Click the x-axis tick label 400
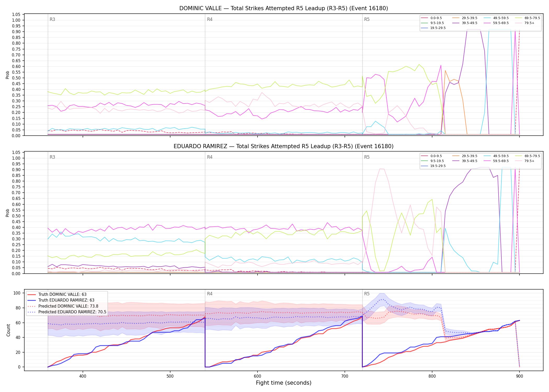Image resolution: width=549 pixels, height=392 pixels. [x=83, y=376]
